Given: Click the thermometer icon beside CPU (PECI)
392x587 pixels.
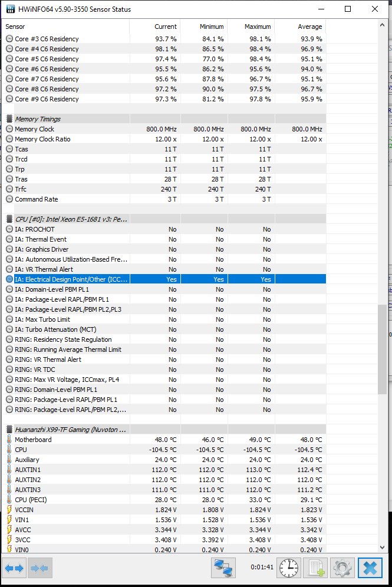Looking at the screenshot, I should 9,499.
